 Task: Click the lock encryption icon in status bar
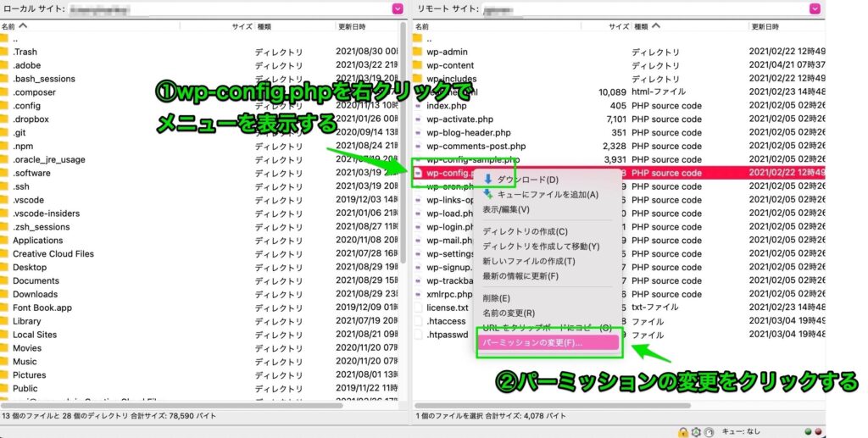coord(683,432)
